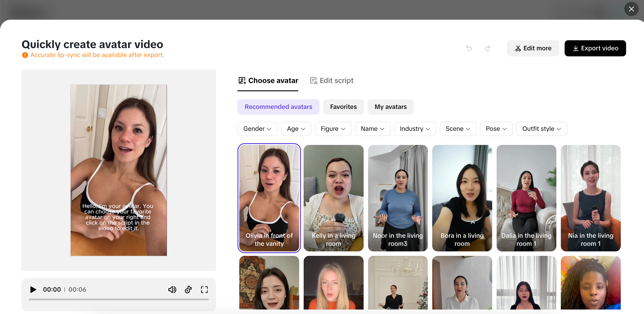Click the Export video button
Image resolution: width=644 pixels, height=314 pixels.
click(x=595, y=48)
